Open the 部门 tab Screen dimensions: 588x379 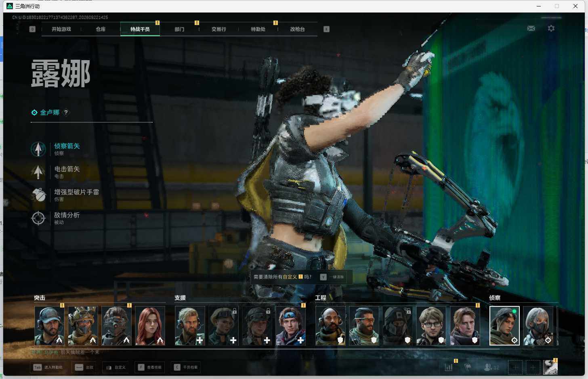(179, 29)
